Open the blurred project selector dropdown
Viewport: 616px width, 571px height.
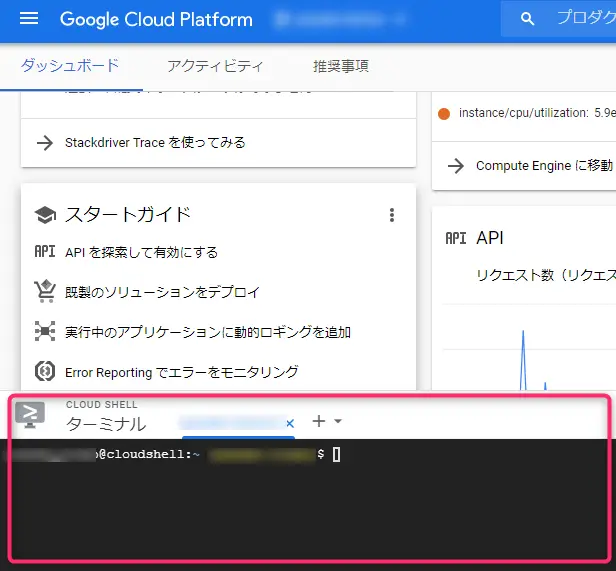tap(340, 19)
